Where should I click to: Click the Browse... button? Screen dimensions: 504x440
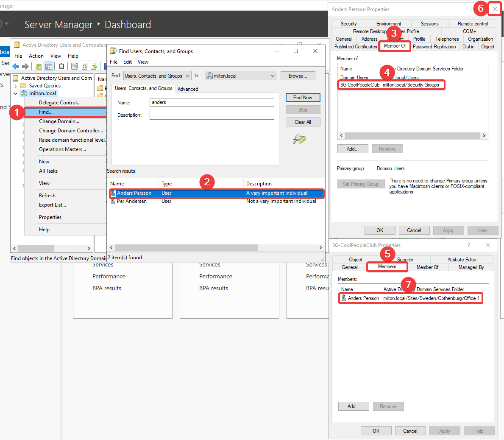tap(298, 76)
